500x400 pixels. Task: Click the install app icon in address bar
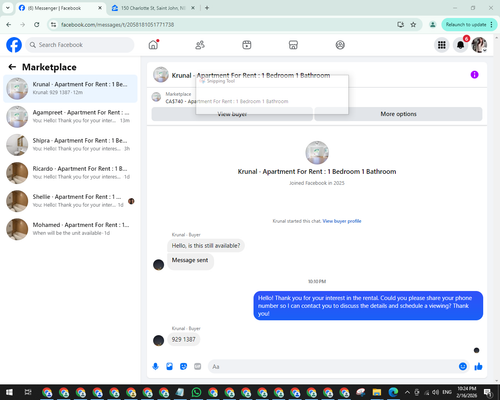(x=400, y=25)
